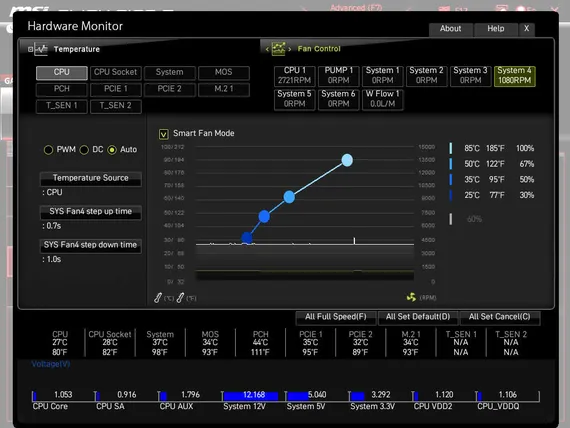Select the System temperature sensor
This screenshot has height=428, width=570.
tap(169, 72)
